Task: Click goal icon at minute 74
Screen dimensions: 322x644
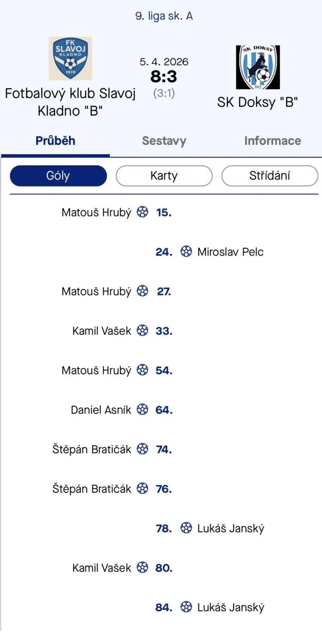Action: pyautogui.click(x=142, y=449)
